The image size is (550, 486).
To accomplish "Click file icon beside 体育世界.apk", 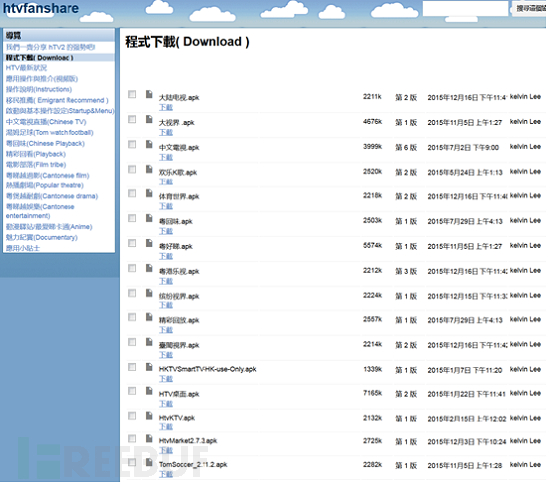I will coord(149,194).
